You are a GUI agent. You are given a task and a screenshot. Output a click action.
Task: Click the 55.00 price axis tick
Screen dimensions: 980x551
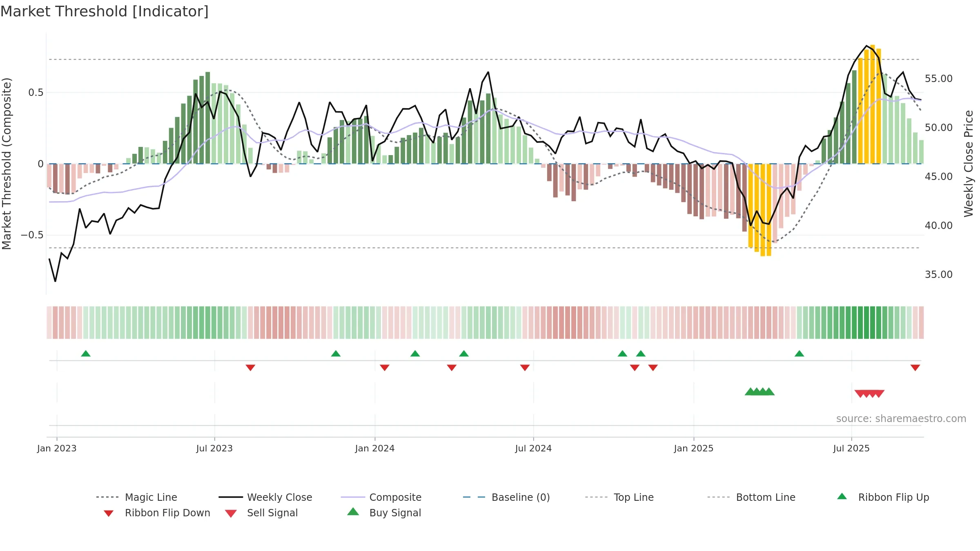tap(938, 79)
